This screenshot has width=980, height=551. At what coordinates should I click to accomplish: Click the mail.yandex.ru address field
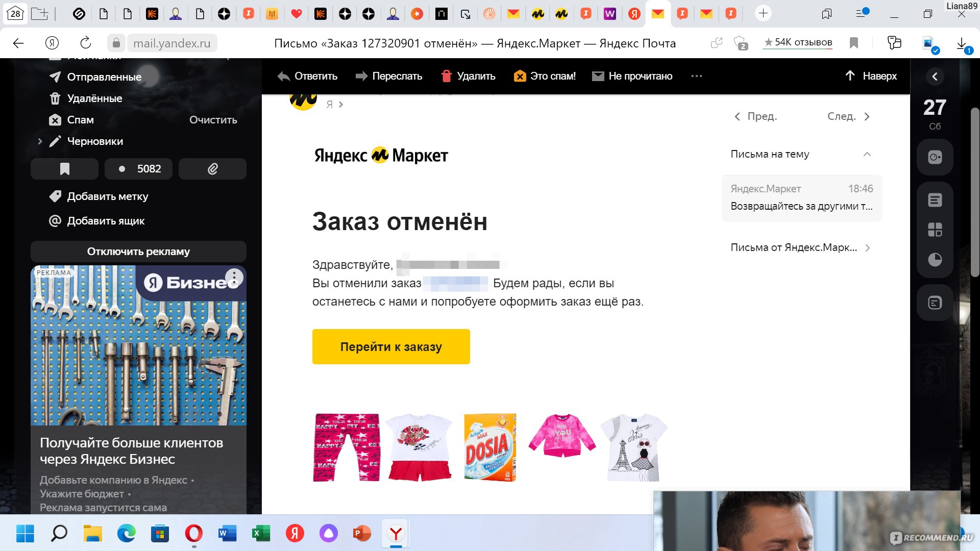pyautogui.click(x=171, y=43)
